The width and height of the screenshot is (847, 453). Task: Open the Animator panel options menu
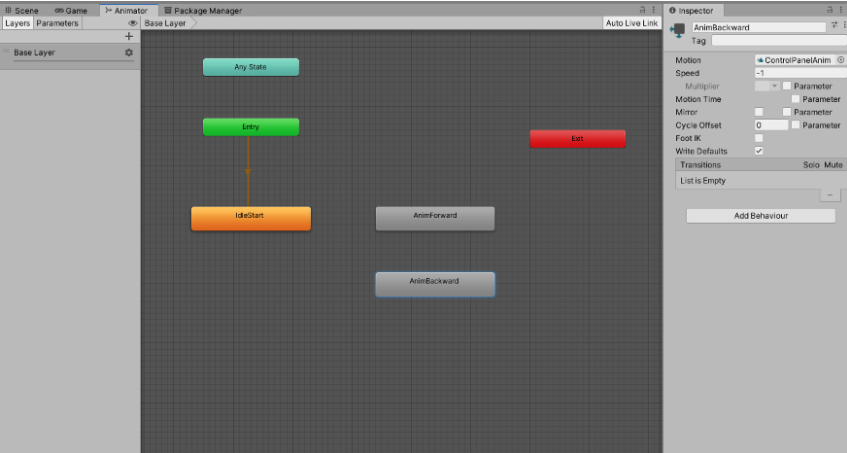[x=654, y=10]
